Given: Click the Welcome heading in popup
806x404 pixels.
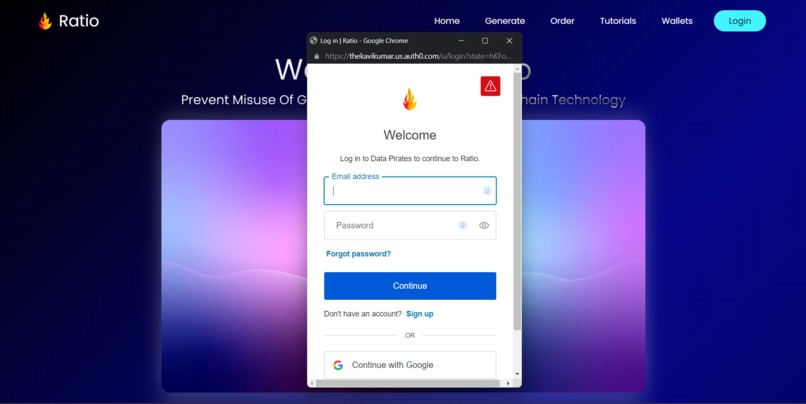Looking at the screenshot, I should click(x=410, y=135).
